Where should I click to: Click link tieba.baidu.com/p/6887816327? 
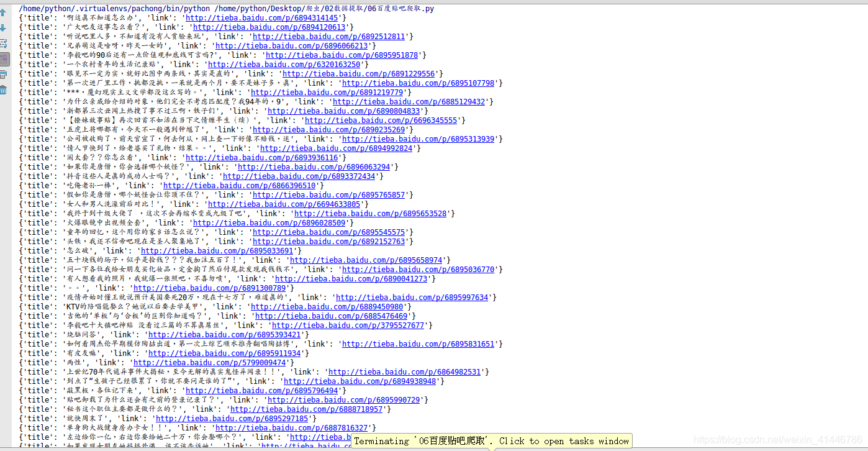pos(292,428)
